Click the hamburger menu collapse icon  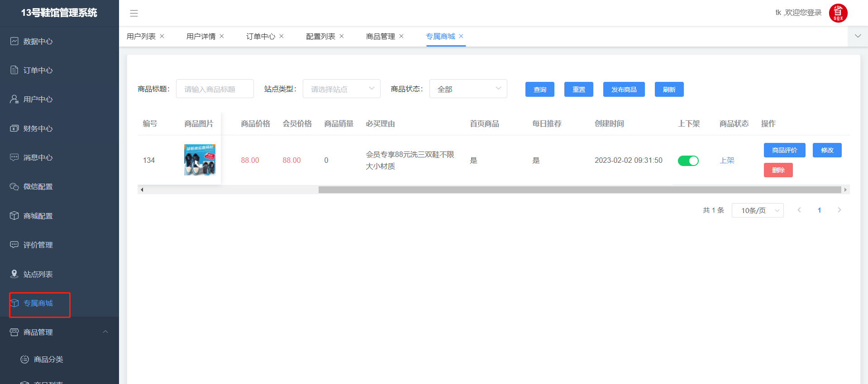[134, 13]
